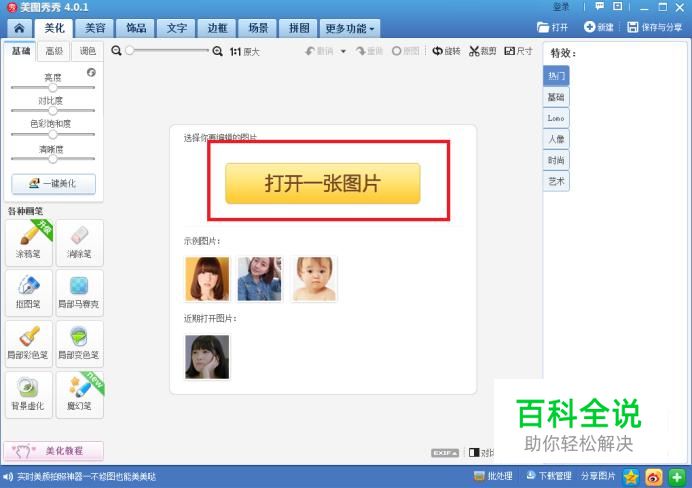Viewport: 692px width, 488px height.
Task: Switch to the 边框 tab
Action: click(217, 29)
